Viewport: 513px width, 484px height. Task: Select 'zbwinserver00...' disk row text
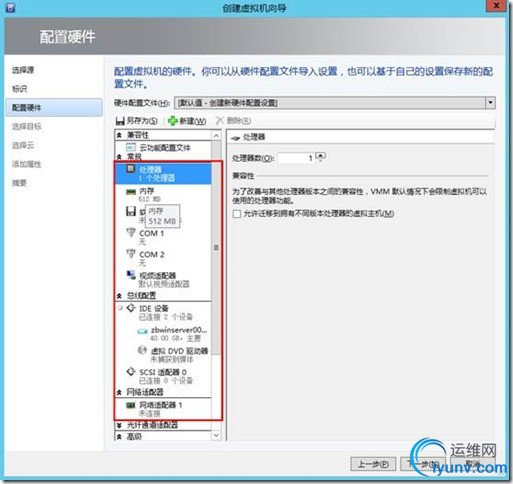point(179,330)
